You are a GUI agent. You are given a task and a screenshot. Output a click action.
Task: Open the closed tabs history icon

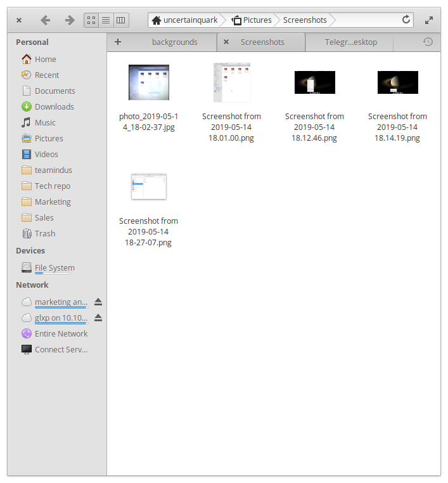(428, 42)
